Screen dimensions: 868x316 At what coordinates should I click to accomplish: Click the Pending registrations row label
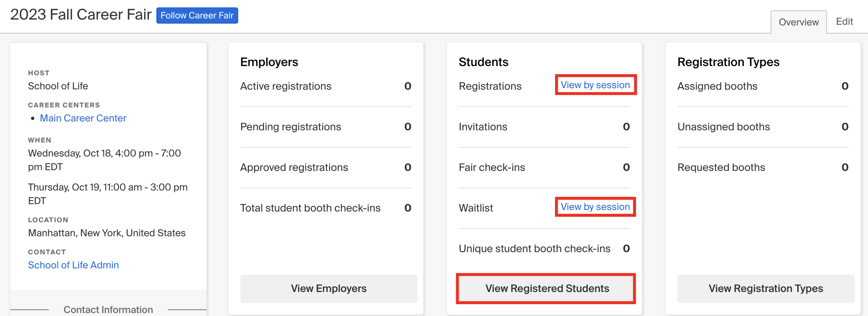click(291, 127)
